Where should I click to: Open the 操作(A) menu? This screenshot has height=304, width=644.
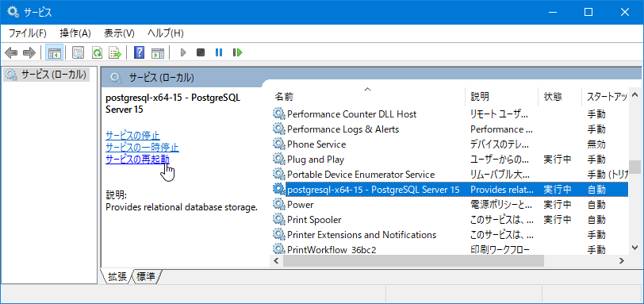coord(75,33)
